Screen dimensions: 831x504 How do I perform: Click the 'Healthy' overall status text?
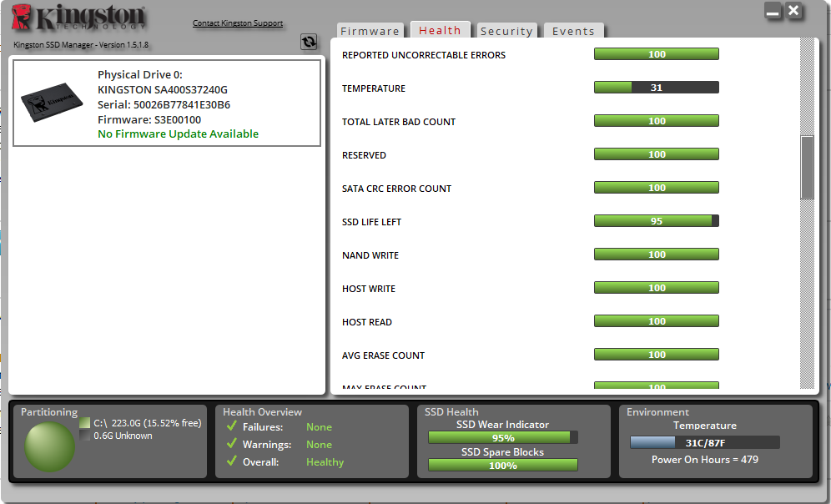[325, 462]
